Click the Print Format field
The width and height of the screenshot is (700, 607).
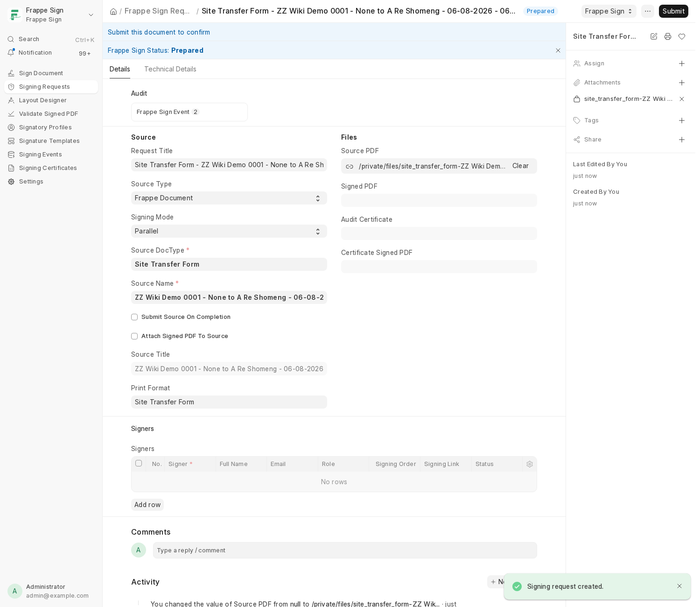229,402
